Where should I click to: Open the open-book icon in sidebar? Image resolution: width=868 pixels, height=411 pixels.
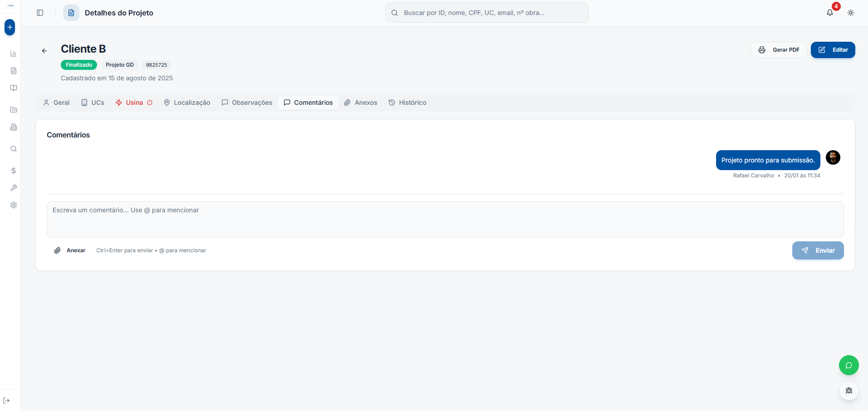click(x=14, y=88)
